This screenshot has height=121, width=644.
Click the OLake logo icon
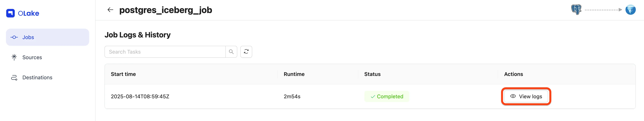click(x=10, y=13)
